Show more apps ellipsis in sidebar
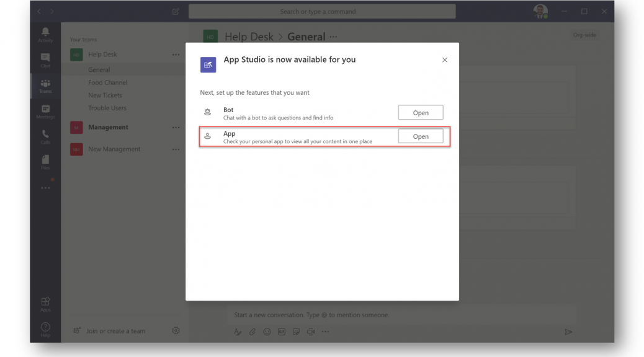 [x=45, y=188]
